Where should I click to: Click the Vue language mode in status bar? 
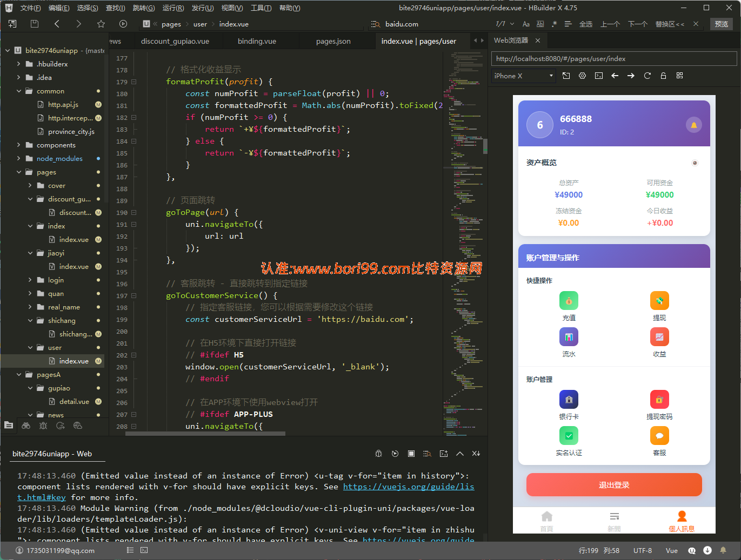672,551
